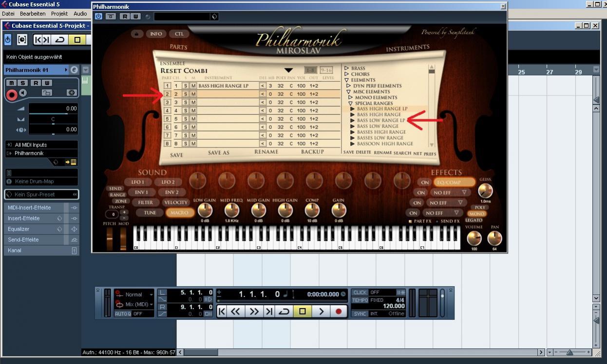Click the project toolbar bracket button

(22, 40)
